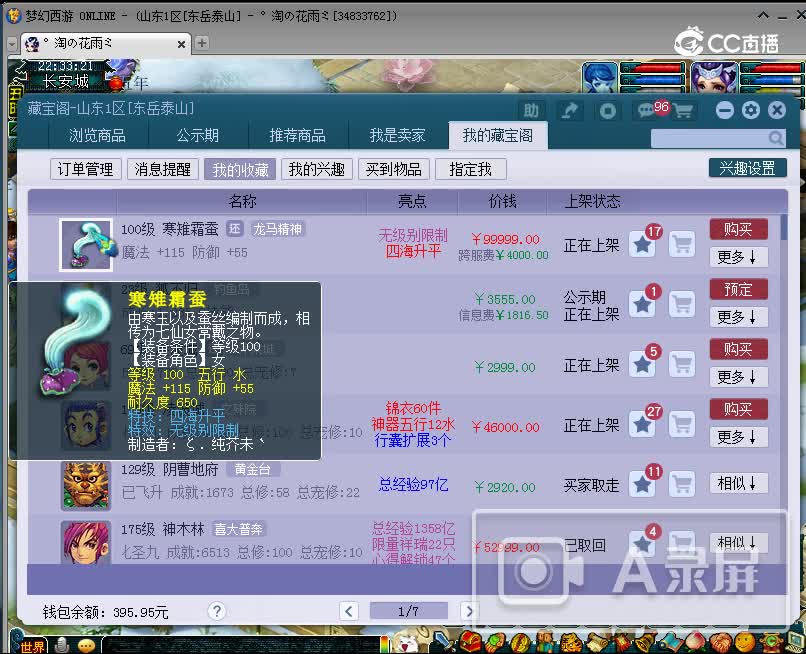806x654 pixels.
Task: Open emoji smiley icon in chat bar
Action: pyautogui.click(x=86, y=645)
